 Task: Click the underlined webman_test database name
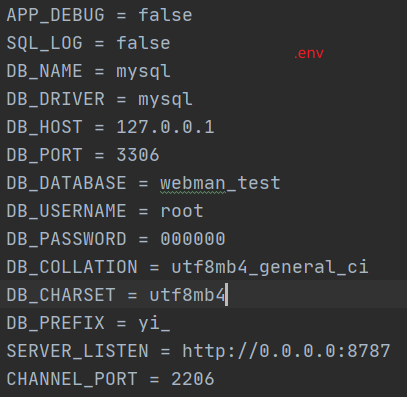pyautogui.click(x=220, y=183)
